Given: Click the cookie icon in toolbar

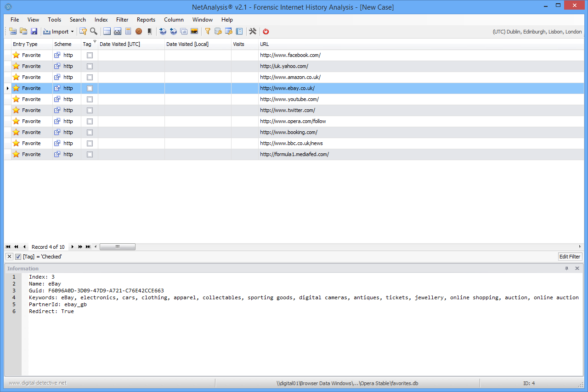Looking at the screenshot, I should (139, 31).
